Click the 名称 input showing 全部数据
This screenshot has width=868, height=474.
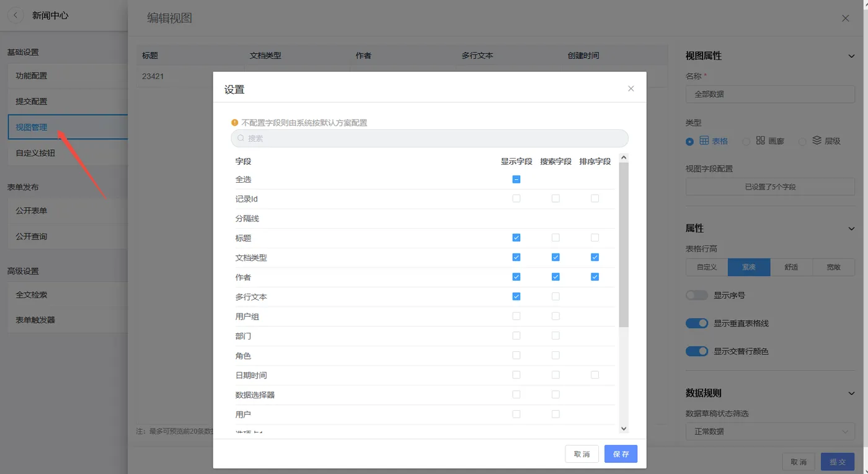click(769, 94)
